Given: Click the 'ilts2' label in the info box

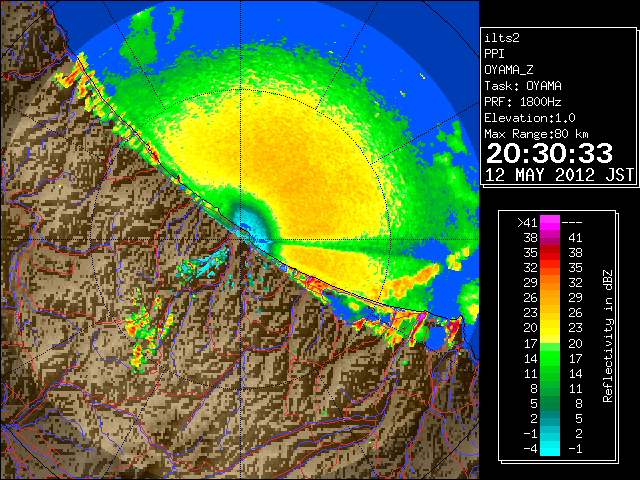Looking at the screenshot, I should (x=502, y=38).
